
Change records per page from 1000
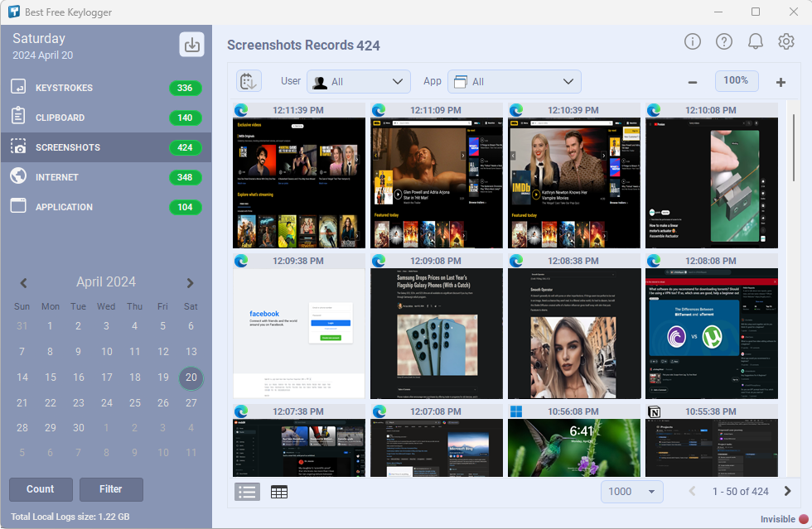[x=632, y=491]
